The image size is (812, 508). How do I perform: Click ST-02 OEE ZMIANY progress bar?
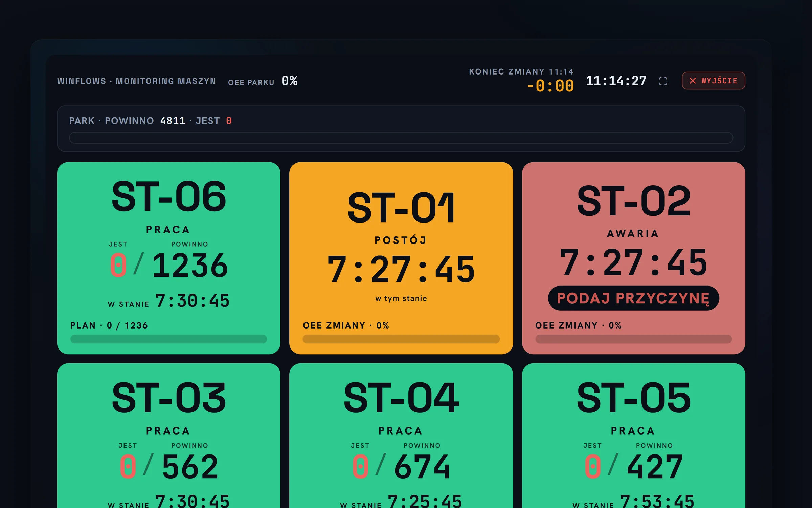(633, 339)
